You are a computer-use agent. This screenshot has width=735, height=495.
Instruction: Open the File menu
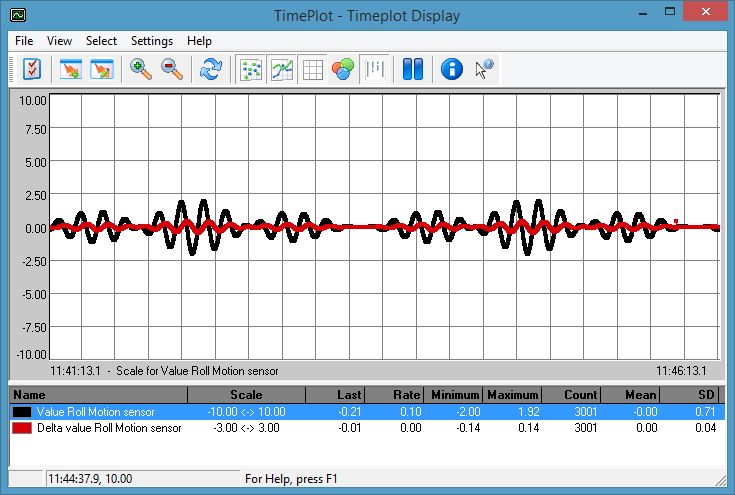point(24,41)
